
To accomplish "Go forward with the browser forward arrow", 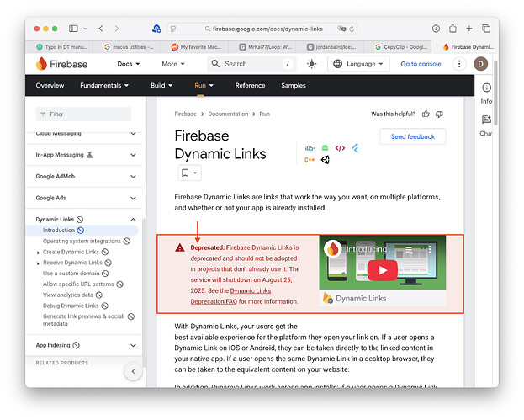I will click(x=116, y=29).
